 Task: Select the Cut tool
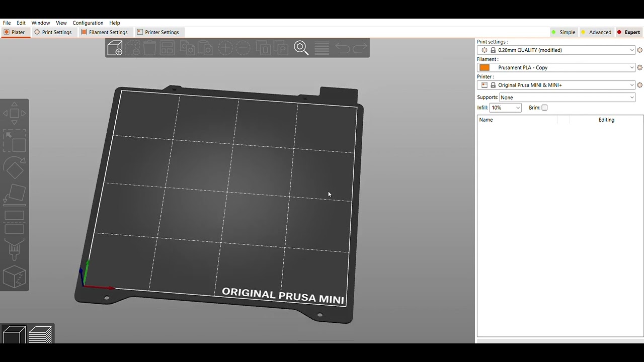click(x=14, y=222)
